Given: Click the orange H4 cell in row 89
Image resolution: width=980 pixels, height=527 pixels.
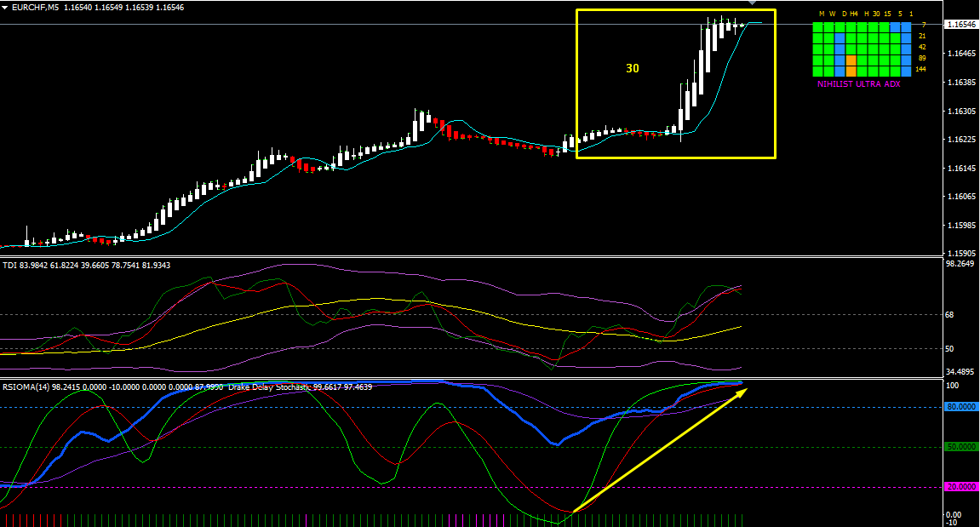Looking at the screenshot, I should coord(851,60).
